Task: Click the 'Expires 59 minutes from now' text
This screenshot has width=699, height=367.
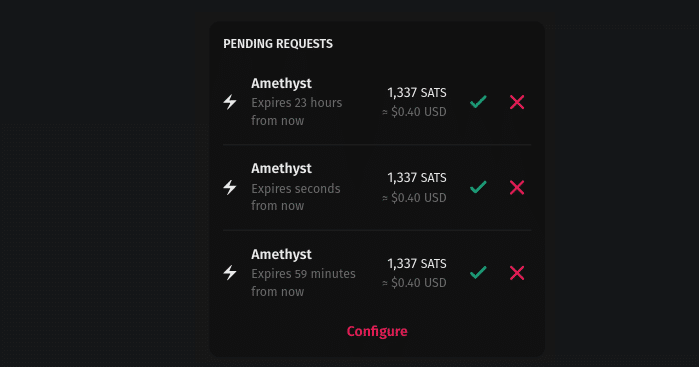Action: pos(303,282)
